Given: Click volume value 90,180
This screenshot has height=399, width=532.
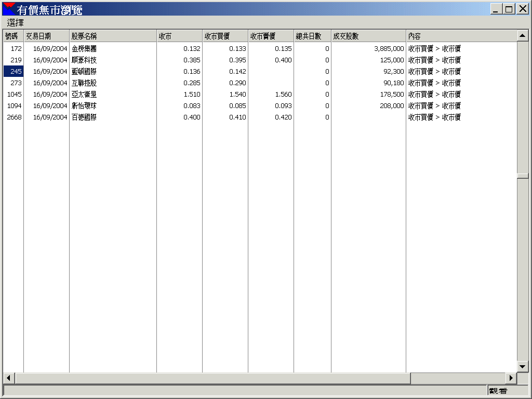Looking at the screenshot, I should tap(394, 83).
